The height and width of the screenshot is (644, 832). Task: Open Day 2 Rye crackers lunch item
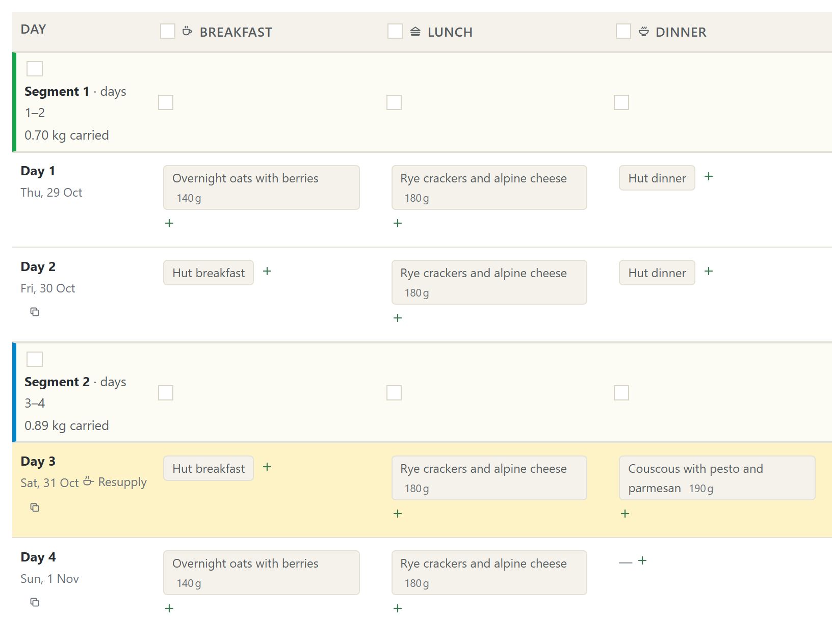(489, 282)
